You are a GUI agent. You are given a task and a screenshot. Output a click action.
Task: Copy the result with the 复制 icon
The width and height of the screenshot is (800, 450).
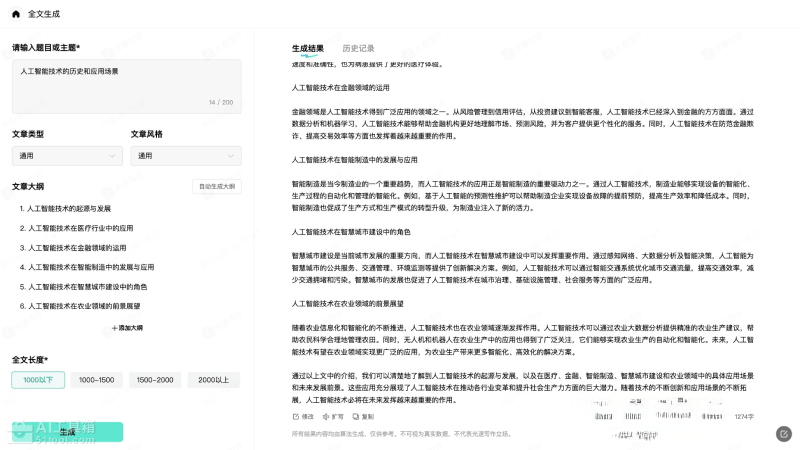pos(355,416)
